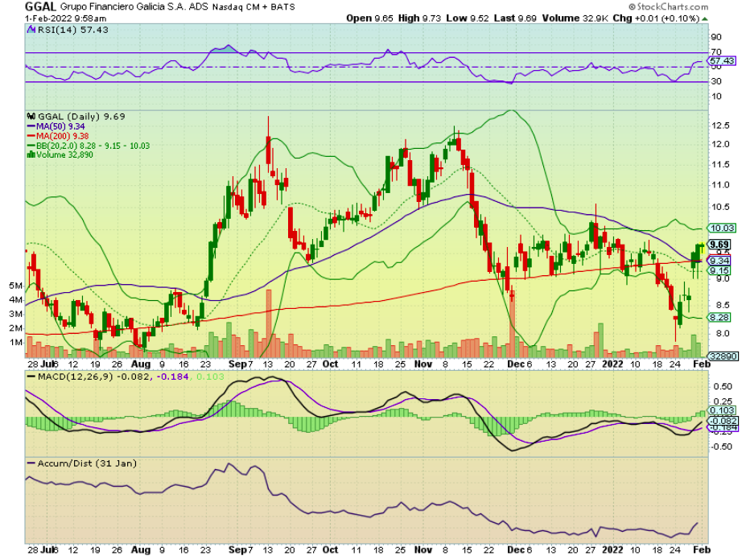The width and height of the screenshot is (746, 560).
Task: Click the candlestick icon beside GGAL (Daily)
Action: pos(31,116)
